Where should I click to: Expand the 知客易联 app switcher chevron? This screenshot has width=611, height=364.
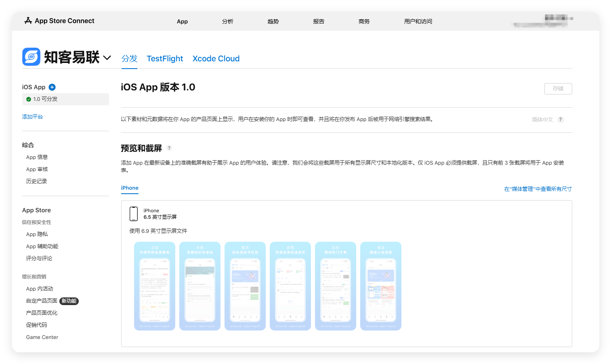coord(107,58)
